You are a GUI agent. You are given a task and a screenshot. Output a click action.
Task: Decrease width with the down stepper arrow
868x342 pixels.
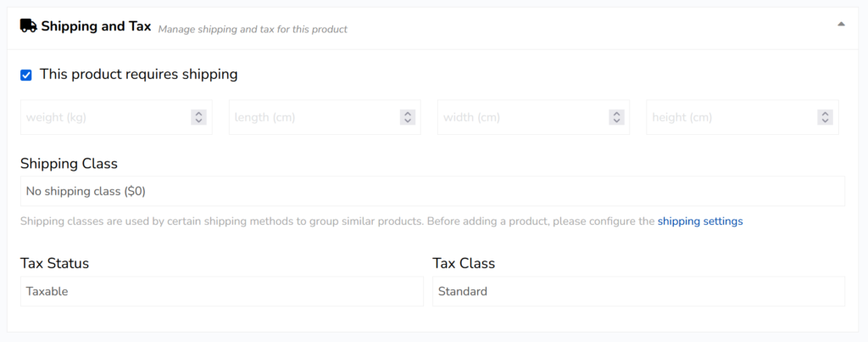pos(616,121)
